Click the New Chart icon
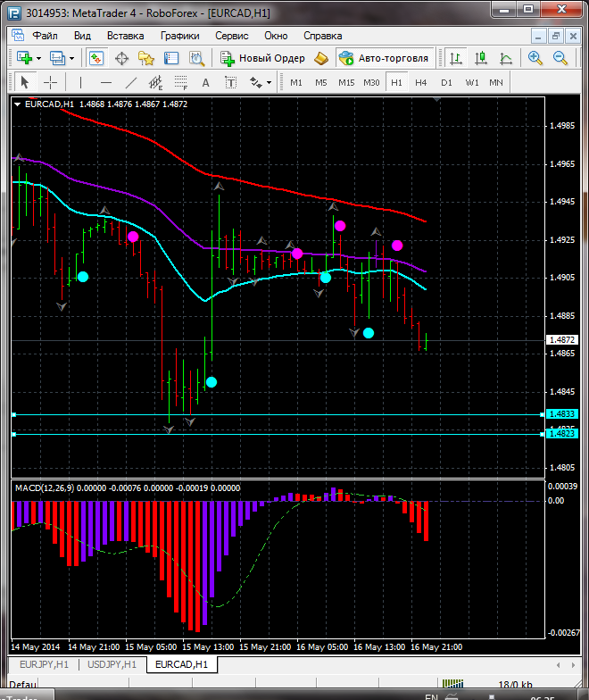The image size is (589, 700). coord(23,58)
